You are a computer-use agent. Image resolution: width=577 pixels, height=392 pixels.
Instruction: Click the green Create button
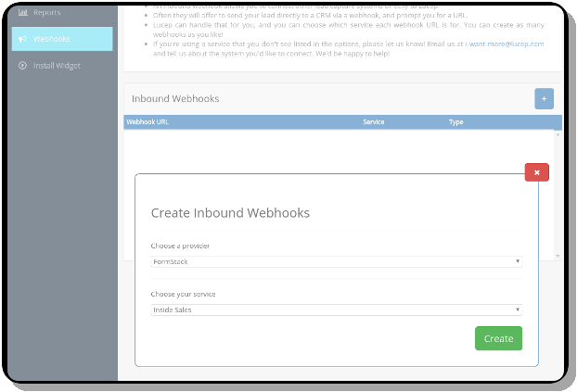pyautogui.click(x=499, y=338)
